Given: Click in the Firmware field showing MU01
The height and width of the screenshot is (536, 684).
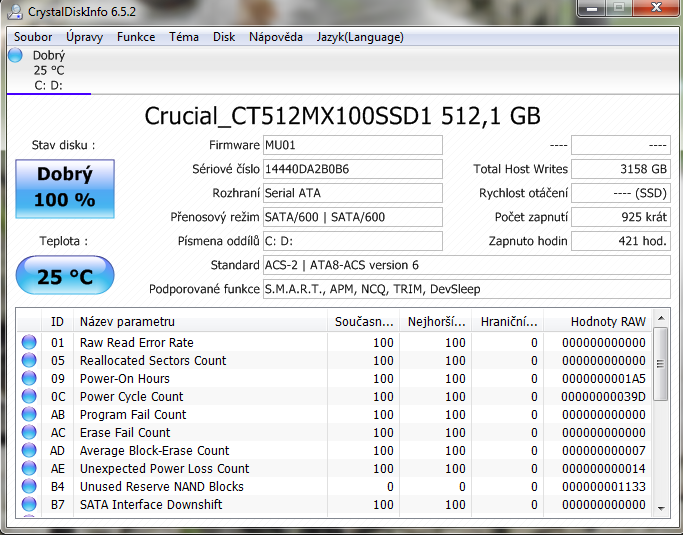Looking at the screenshot, I should point(352,145).
